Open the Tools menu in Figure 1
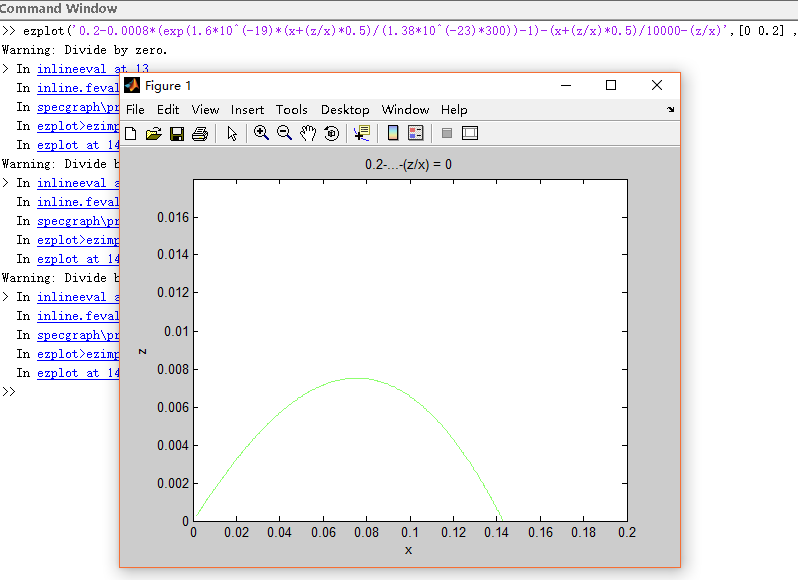The image size is (798, 580). coord(292,110)
